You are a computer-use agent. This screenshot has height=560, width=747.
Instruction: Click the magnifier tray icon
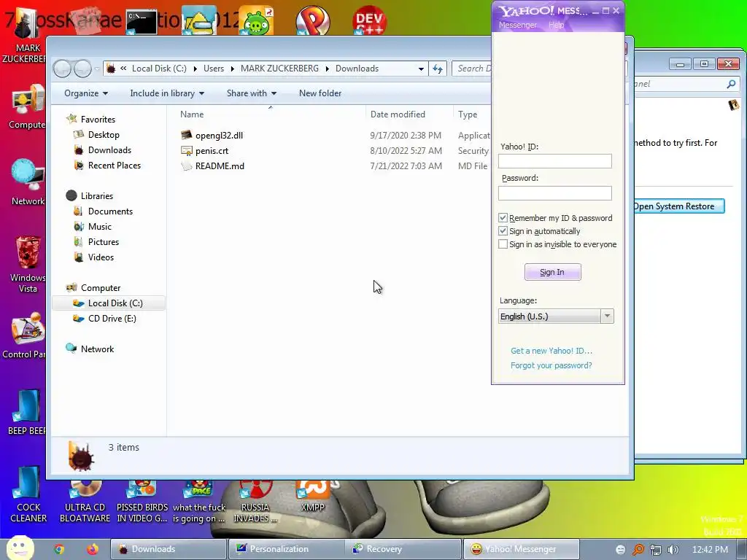638,550
